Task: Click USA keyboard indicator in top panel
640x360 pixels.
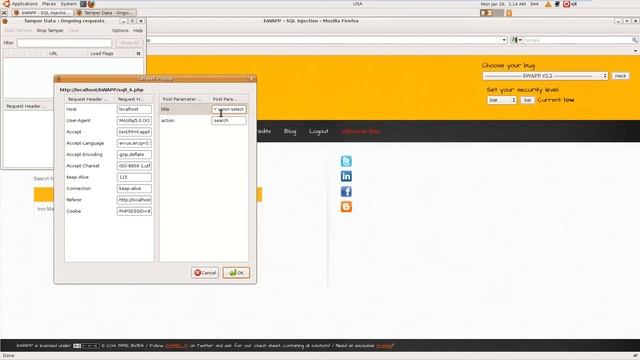Action: tap(358, 4)
